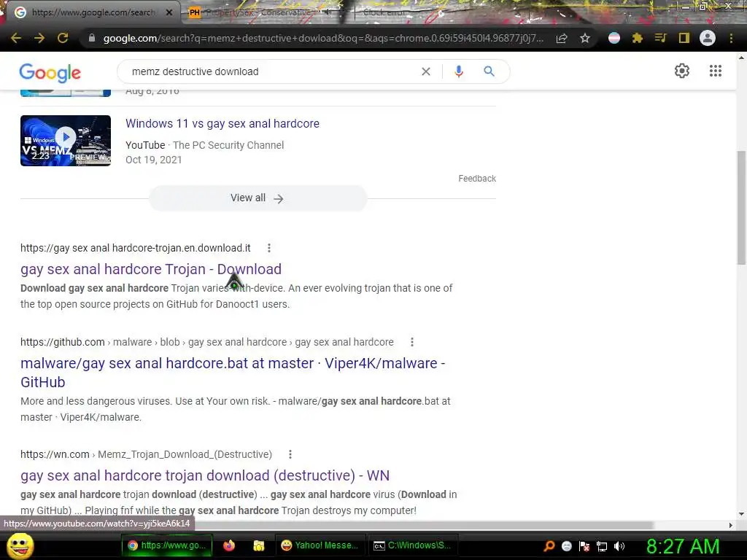Click the orange magnifier tray icon

tap(549, 546)
